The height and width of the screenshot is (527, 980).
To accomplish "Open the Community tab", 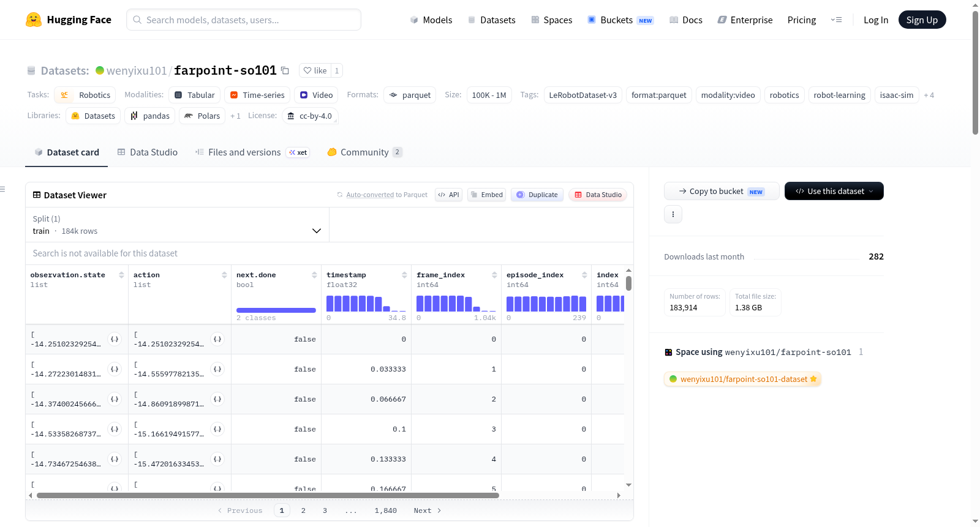I will pyautogui.click(x=364, y=152).
